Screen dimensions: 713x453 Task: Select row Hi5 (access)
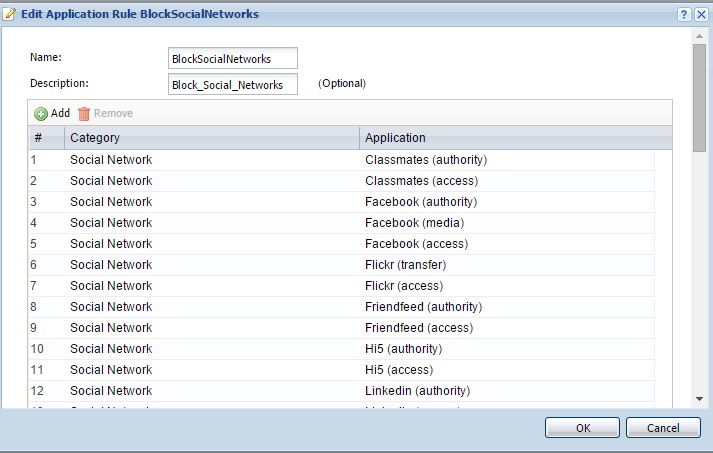341,369
